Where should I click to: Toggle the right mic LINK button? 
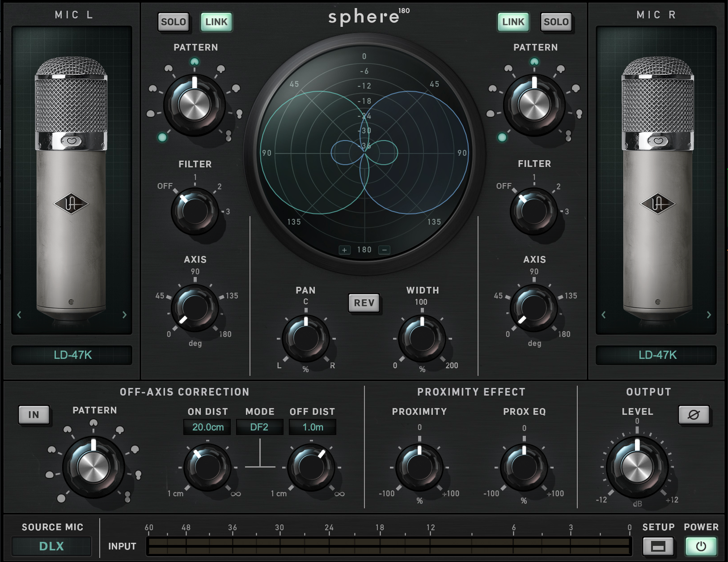[513, 22]
